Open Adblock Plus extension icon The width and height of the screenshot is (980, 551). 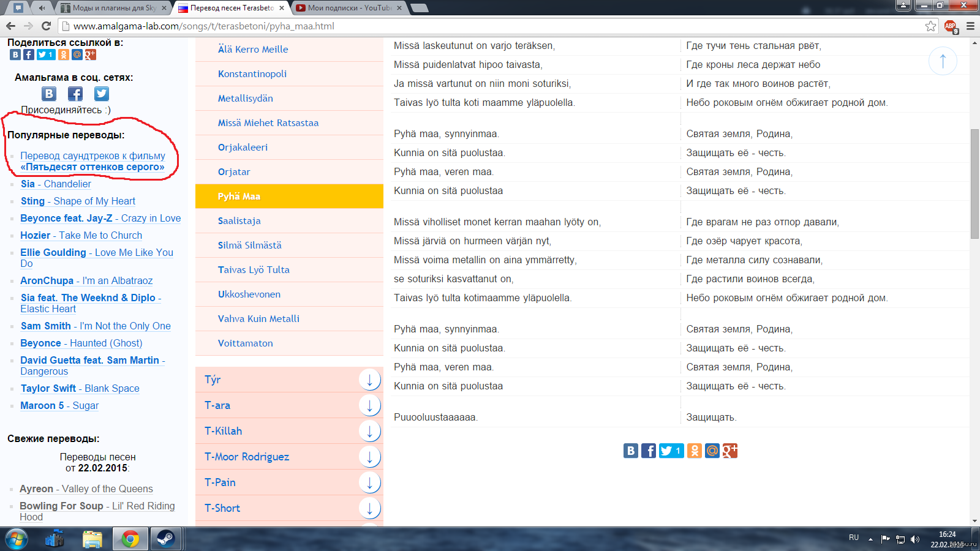(950, 26)
